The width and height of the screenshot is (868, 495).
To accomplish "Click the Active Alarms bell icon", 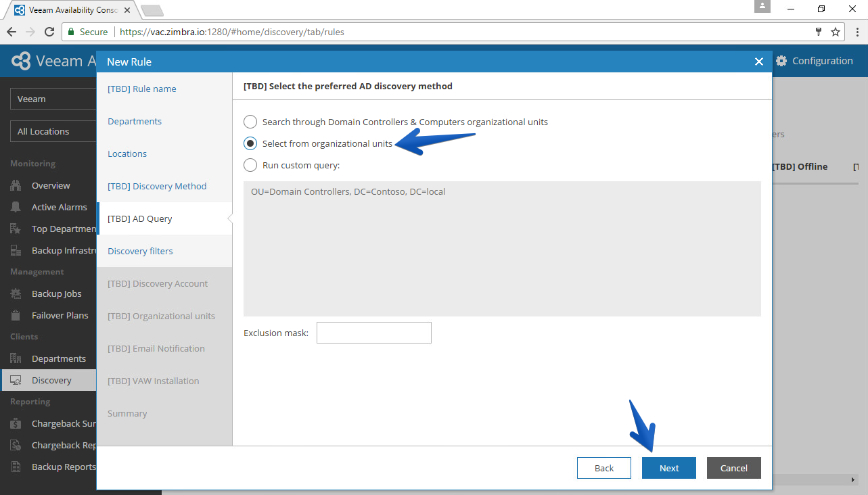I will (17, 207).
